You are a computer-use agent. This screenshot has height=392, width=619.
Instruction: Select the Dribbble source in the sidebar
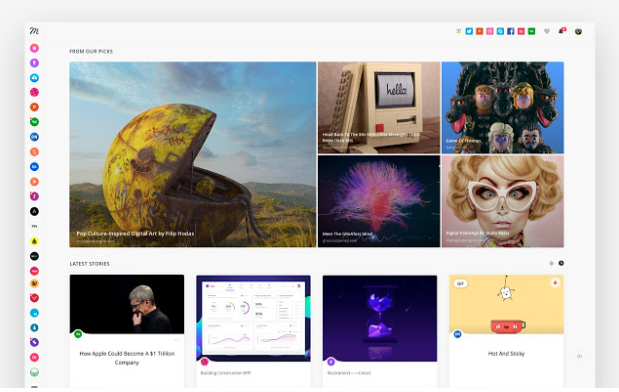(34, 92)
